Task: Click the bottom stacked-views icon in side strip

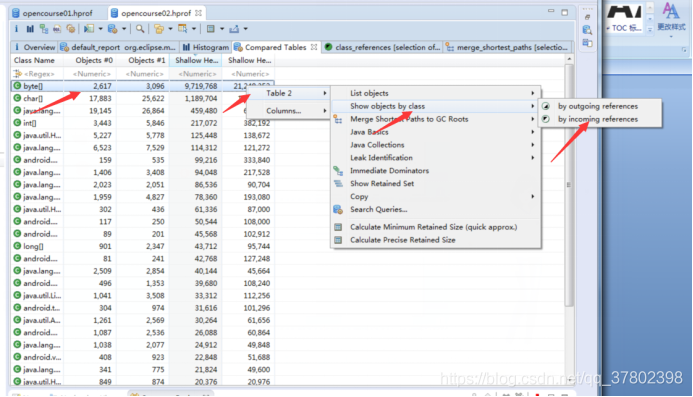Action: 587,43
